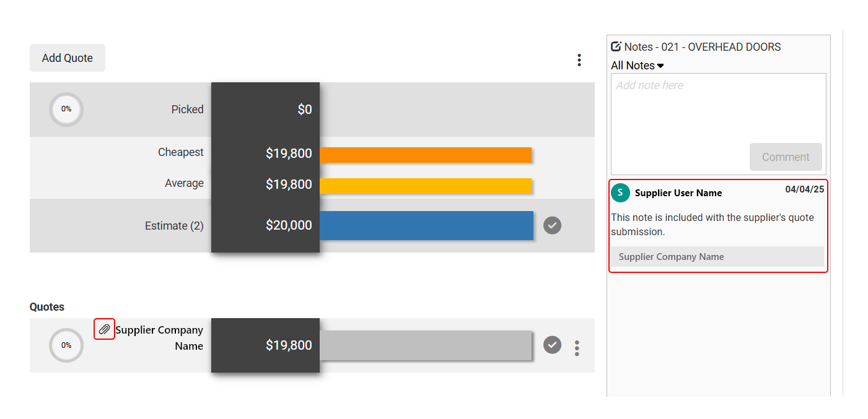Select the Supplier Company Name quote label
868x419 pixels.
(x=160, y=338)
